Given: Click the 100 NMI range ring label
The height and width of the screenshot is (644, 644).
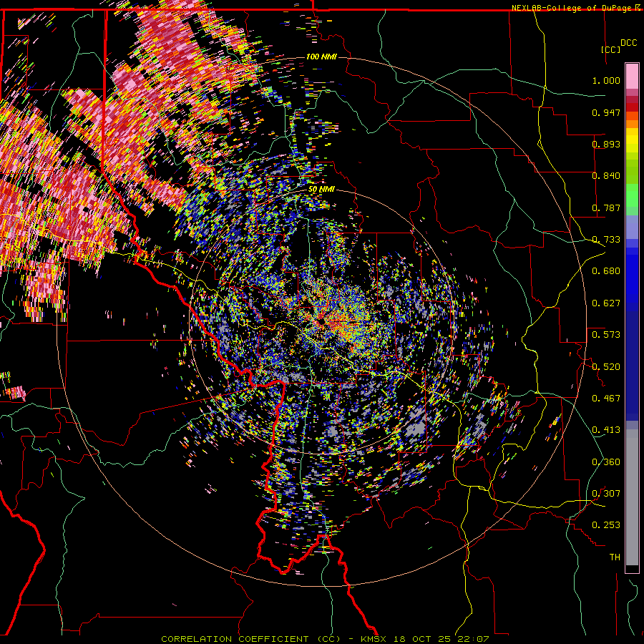Looking at the screenshot, I should tap(321, 57).
